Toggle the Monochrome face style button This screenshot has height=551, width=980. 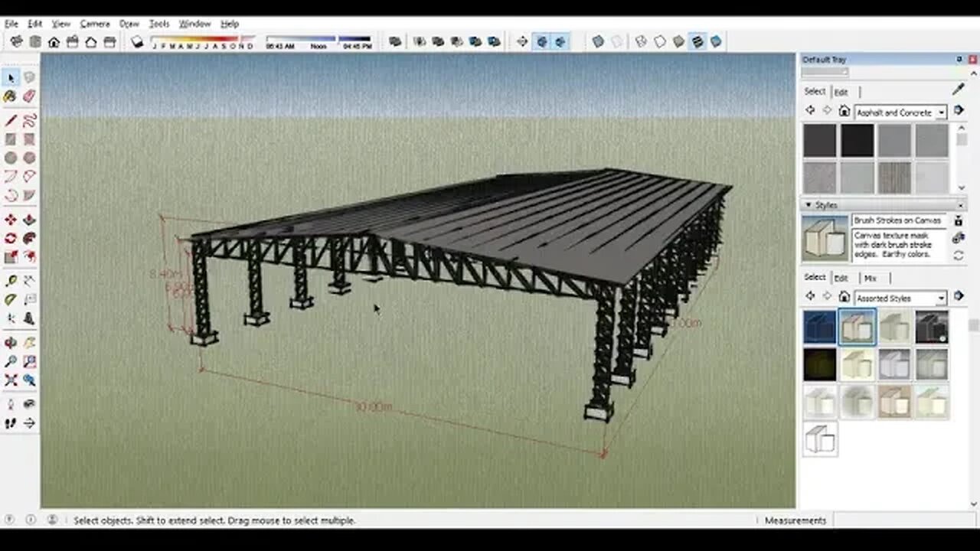pos(715,41)
